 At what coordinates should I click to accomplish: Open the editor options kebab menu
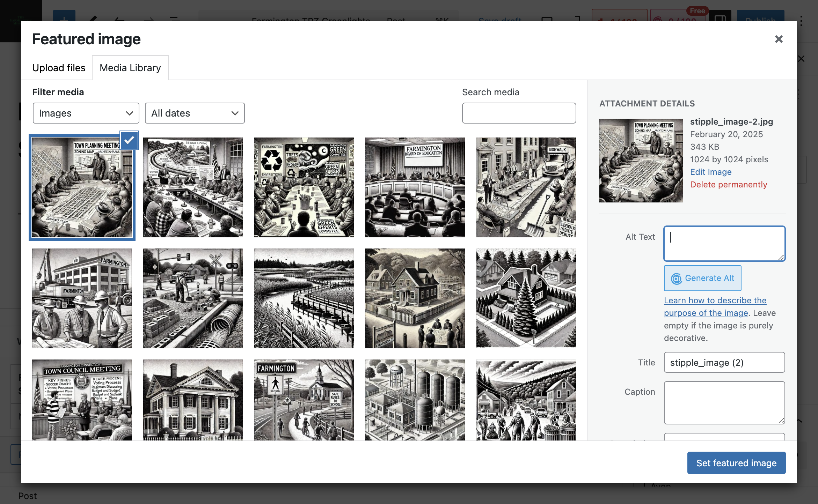click(801, 21)
